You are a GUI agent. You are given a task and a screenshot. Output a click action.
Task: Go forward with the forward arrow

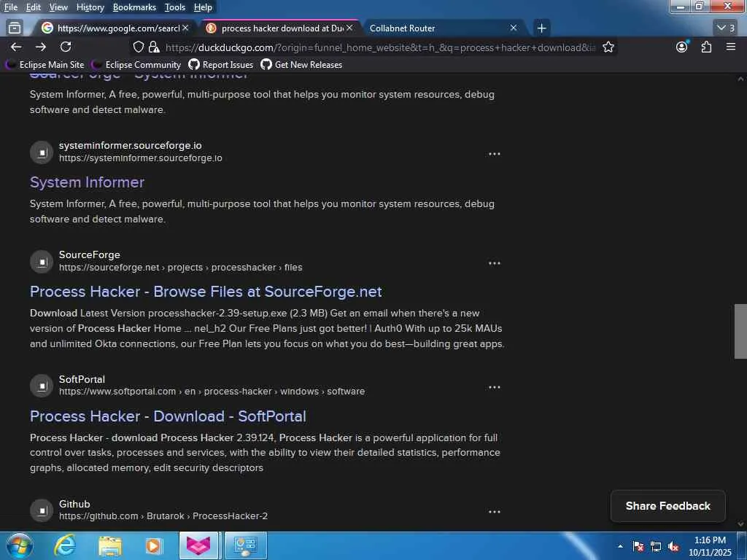pos(41,47)
